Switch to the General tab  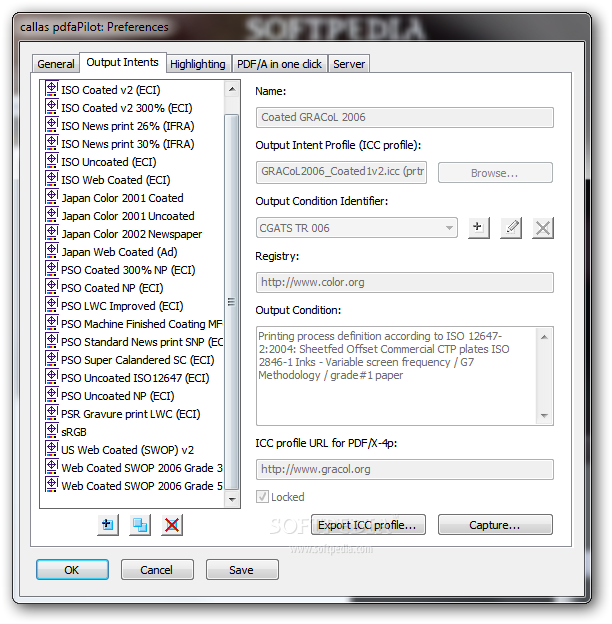(56, 64)
